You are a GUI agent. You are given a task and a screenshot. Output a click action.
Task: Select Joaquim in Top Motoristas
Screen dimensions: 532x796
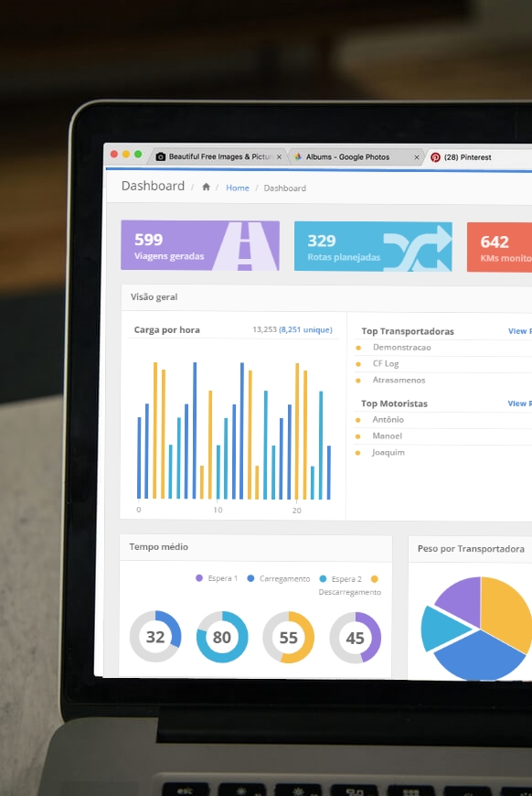click(x=388, y=452)
